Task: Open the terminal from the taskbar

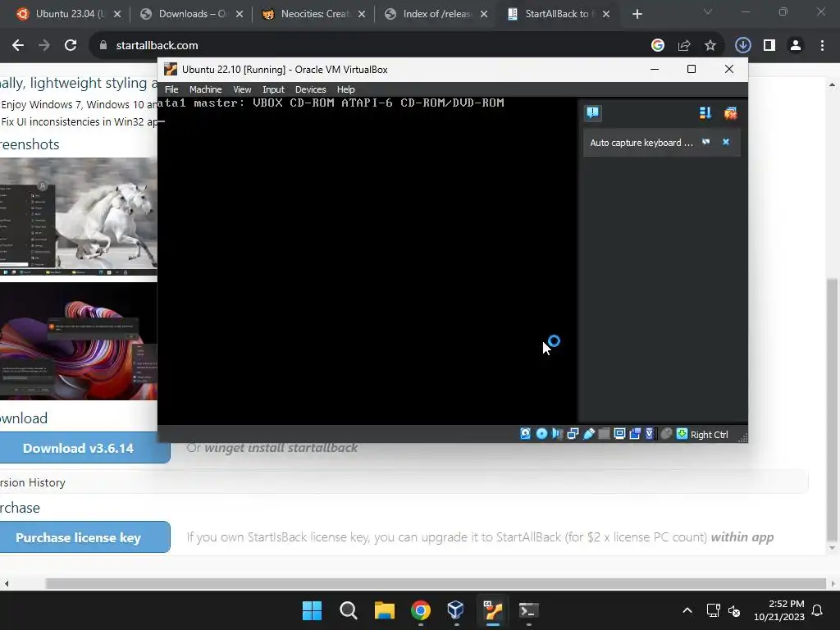Action: pyautogui.click(x=528, y=610)
